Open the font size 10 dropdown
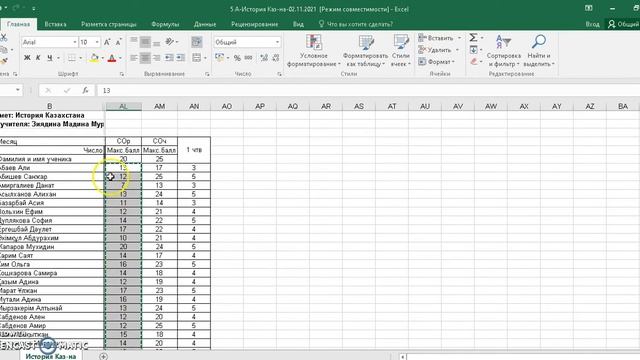This screenshot has width=640, height=360. point(97,42)
